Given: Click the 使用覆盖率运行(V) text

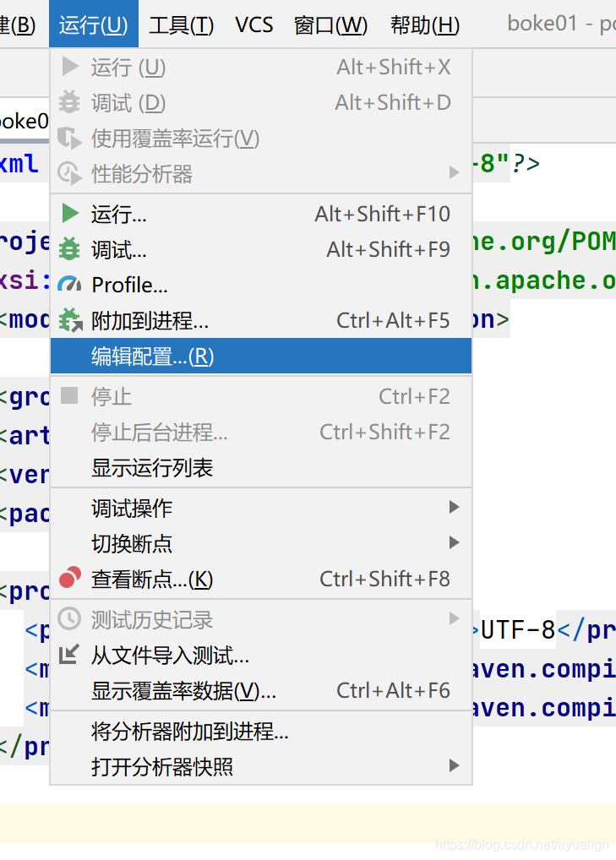Looking at the screenshot, I should [x=176, y=139].
